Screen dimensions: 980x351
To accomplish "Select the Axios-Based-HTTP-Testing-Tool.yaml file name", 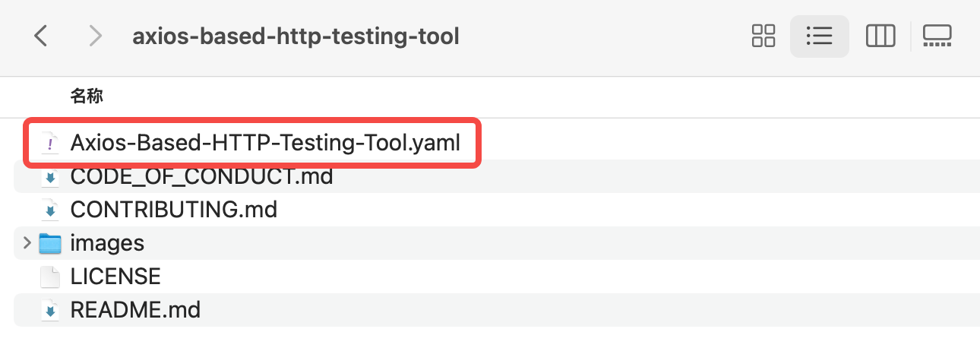I will (266, 143).
